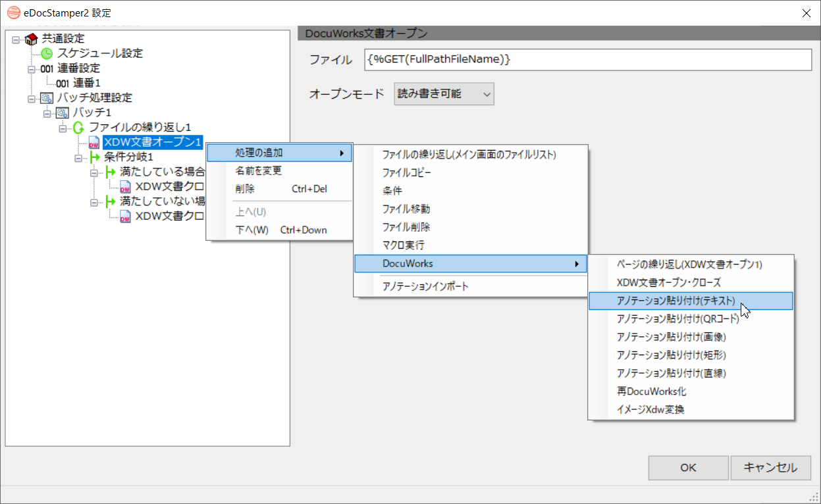Click the eDocStamper2 app icon in title bar

13,13
